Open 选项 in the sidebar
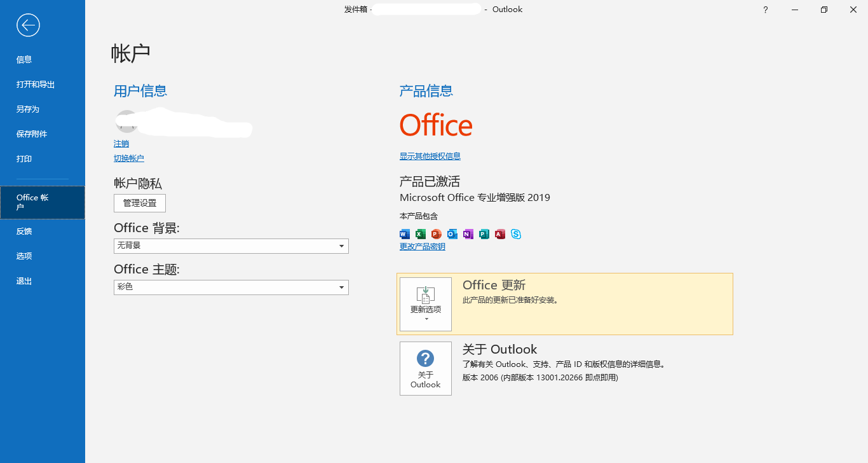The width and height of the screenshot is (868, 463). pyautogui.click(x=43, y=256)
